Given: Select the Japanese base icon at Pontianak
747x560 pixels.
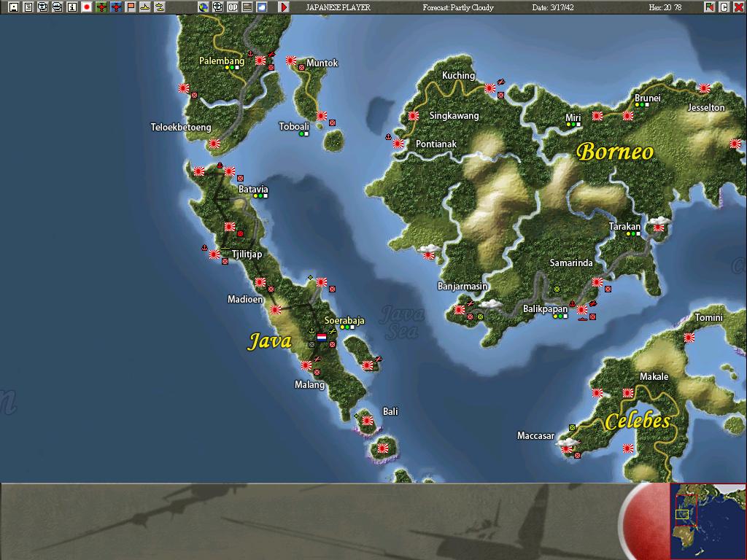Looking at the screenshot, I should [x=398, y=144].
